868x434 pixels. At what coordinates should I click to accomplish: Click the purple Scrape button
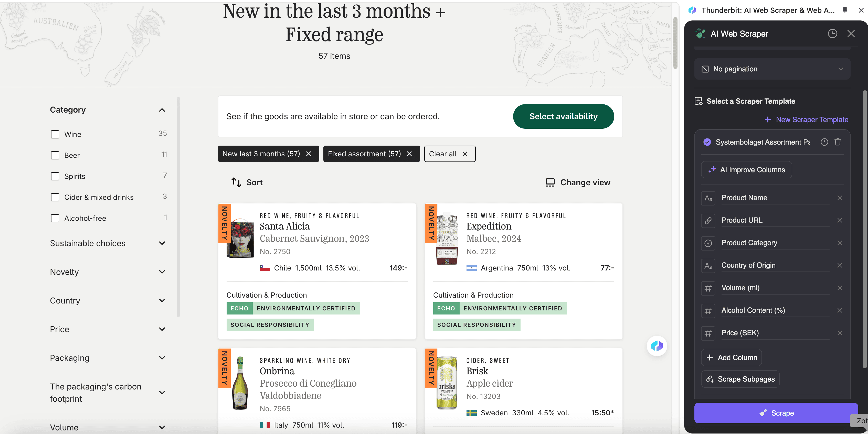(x=776, y=413)
